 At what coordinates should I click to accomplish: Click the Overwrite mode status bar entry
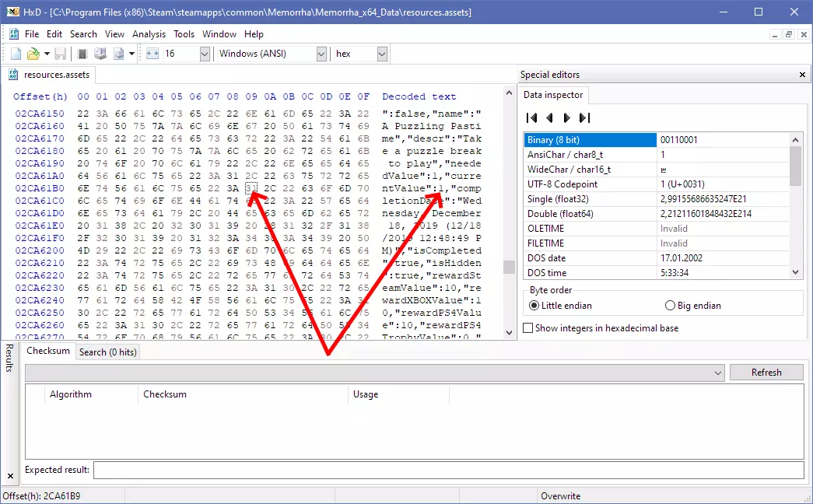tap(560, 496)
